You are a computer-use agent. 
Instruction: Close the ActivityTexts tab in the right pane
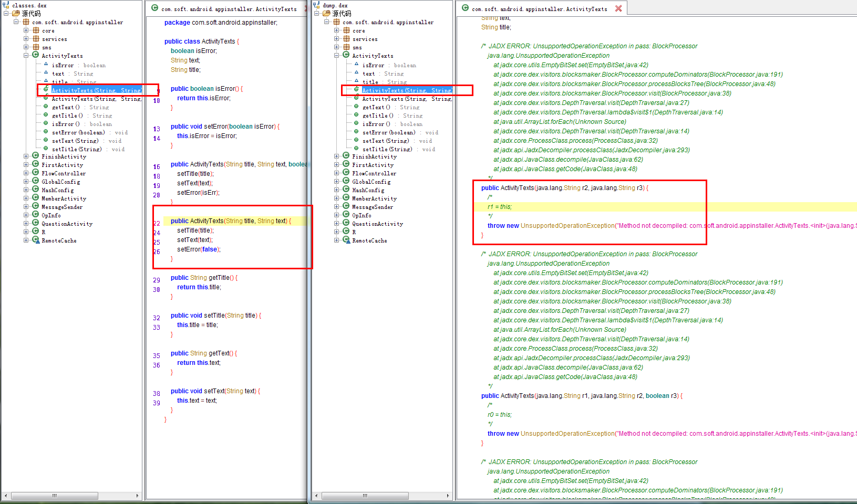click(618, 8)
